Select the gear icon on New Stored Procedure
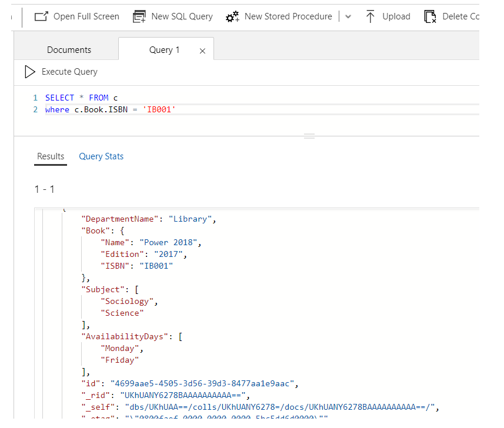This screenshot has width=504, height=428. 232,16
